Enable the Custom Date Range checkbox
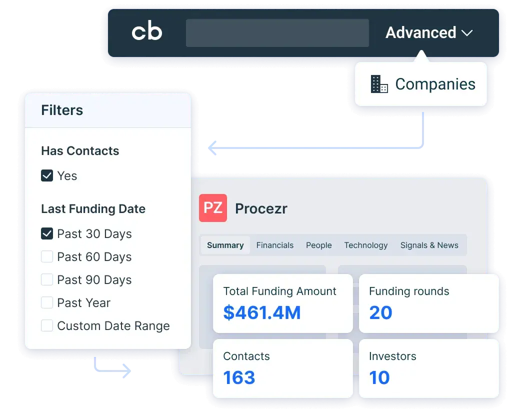This screenshot has height=420, width=512. point(47,326)
